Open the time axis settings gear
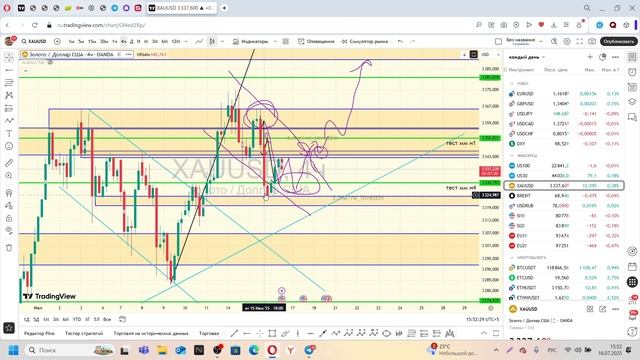Image resolution: width=640 pixels, height=360 pixels. tap(491, 308)
